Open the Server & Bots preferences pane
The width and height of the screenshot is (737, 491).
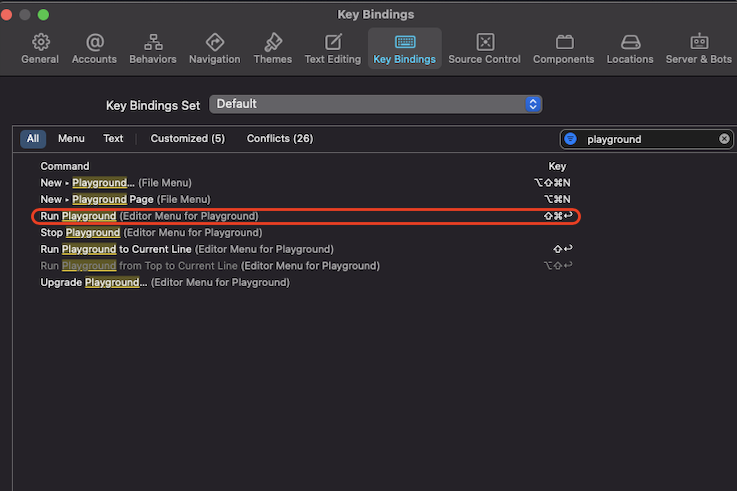pyautogui.click(x=698, y=49)
